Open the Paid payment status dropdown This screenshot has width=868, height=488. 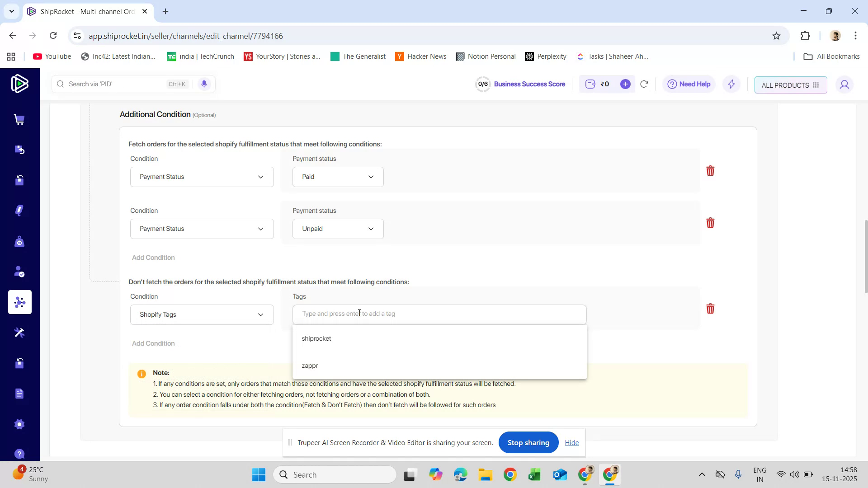pyautogui.click(x=338, y=177)
